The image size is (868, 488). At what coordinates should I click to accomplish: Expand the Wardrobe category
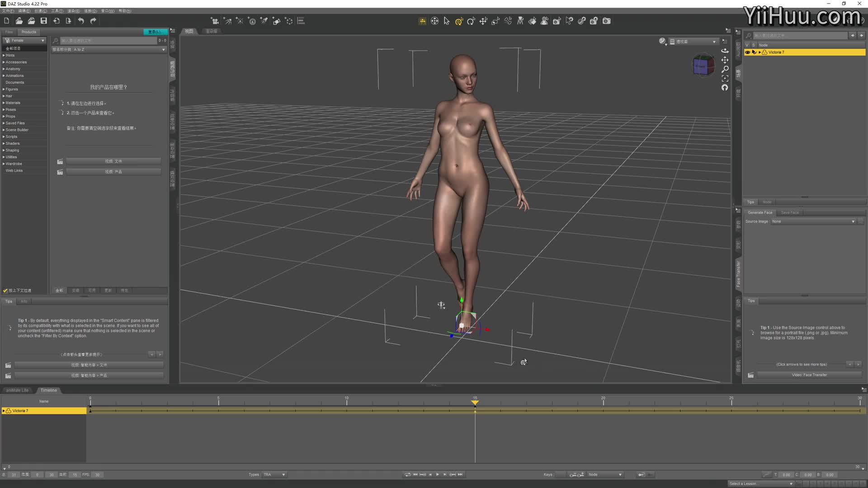4,164
